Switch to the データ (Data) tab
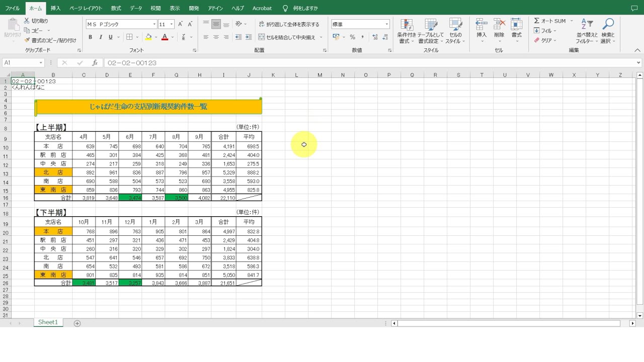Viewport: 644px width, 362px height. (x=136, y=9)
